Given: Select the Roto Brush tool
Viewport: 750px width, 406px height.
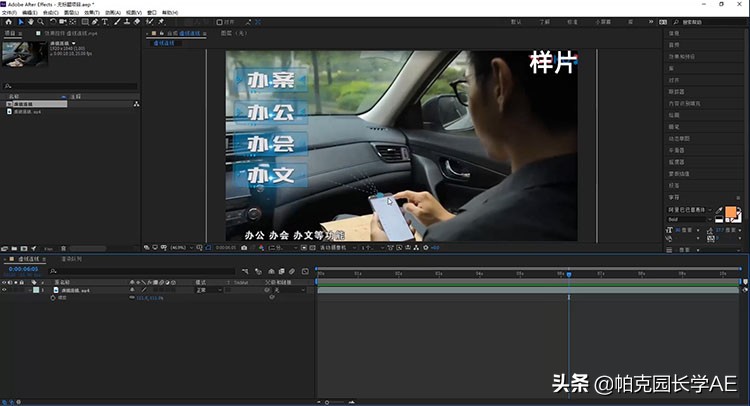Looking at the screenshot, I should tap(150, 22).
